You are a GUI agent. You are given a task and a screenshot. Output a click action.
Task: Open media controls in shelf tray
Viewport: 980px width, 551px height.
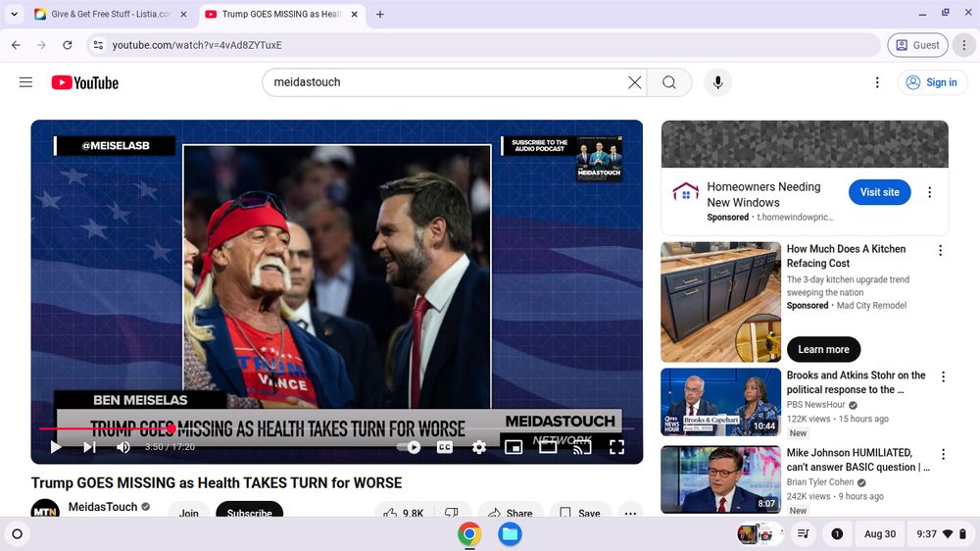pyautogui.click(x=804, y=534)
